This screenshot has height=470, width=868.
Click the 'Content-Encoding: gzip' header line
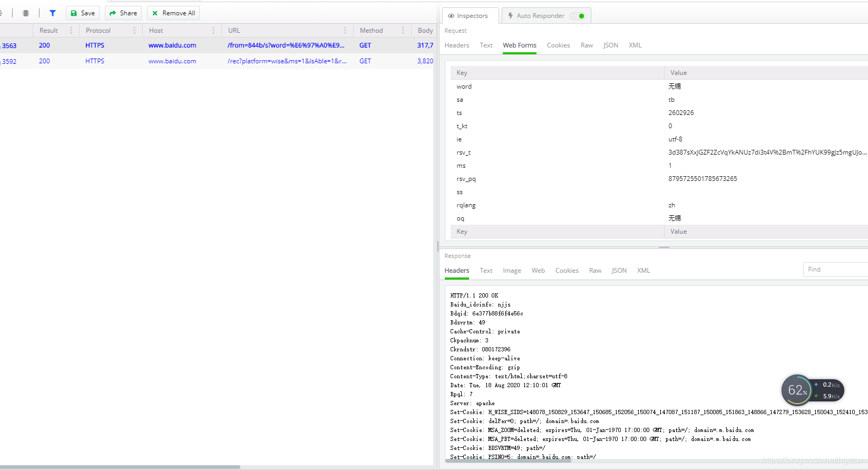[x=485, y=367]
